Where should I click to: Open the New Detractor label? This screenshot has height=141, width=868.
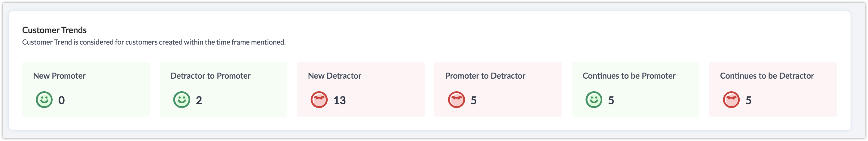tap(334, 76)
